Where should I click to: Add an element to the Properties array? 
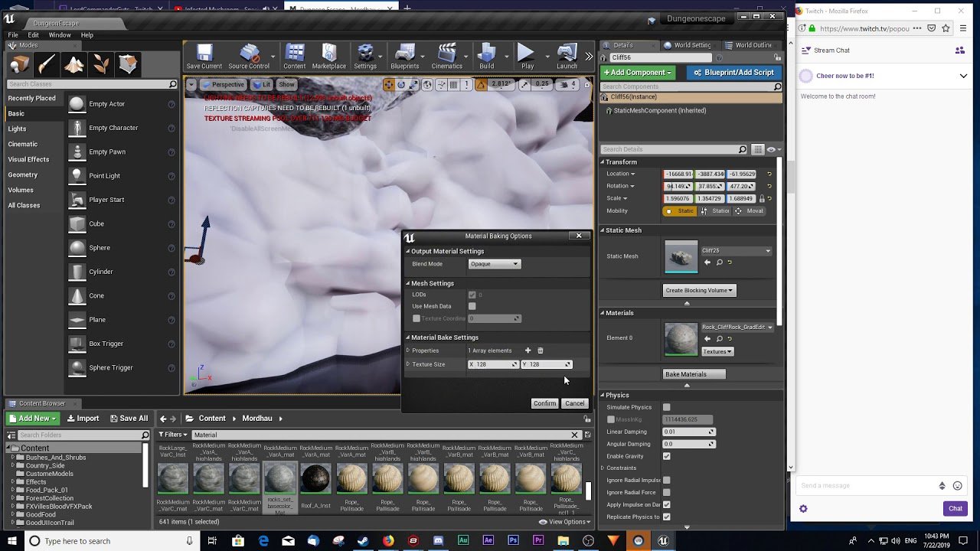tap(528, 350)
